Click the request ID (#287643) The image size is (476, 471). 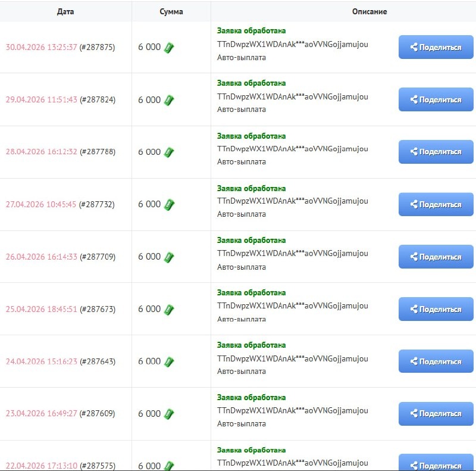[98, 361]
